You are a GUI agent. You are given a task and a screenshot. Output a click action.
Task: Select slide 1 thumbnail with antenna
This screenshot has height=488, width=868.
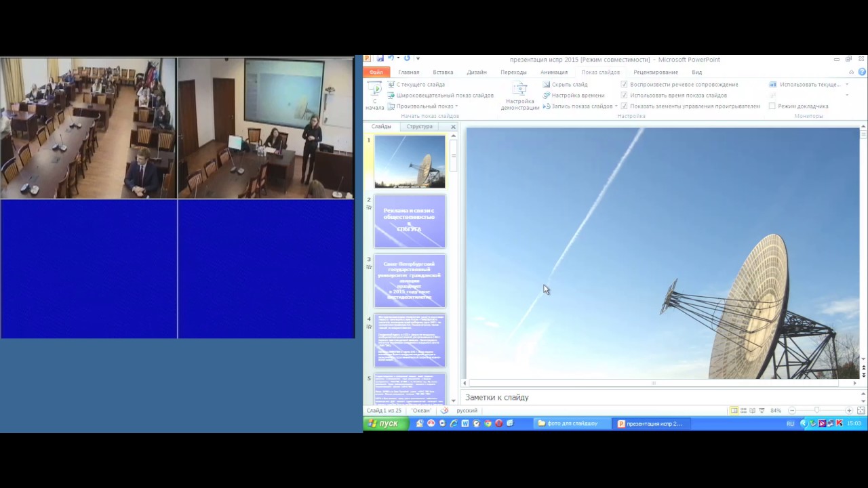point(410,161)
